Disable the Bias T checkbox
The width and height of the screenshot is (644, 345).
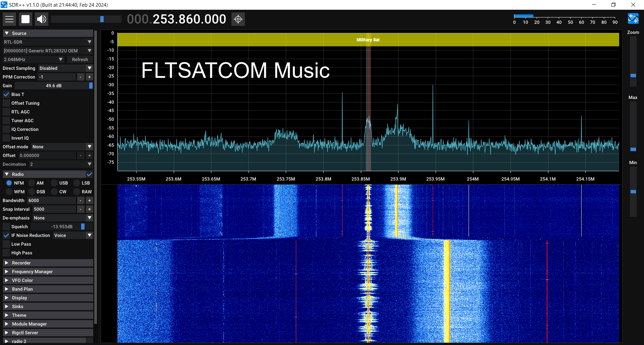pos(6,94)
